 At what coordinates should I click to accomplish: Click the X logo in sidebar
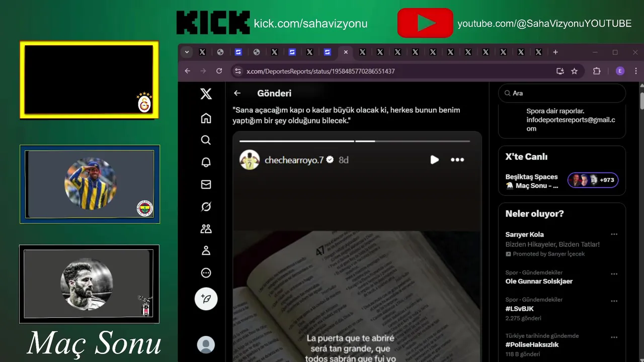pyautogui.click(x=206, y=94)
